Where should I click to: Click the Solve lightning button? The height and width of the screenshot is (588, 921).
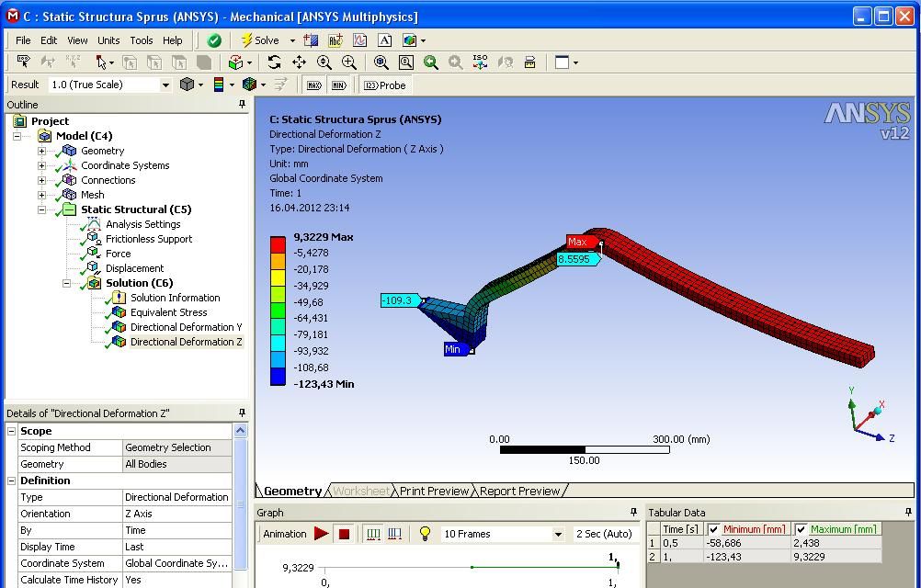click(260, 40)
